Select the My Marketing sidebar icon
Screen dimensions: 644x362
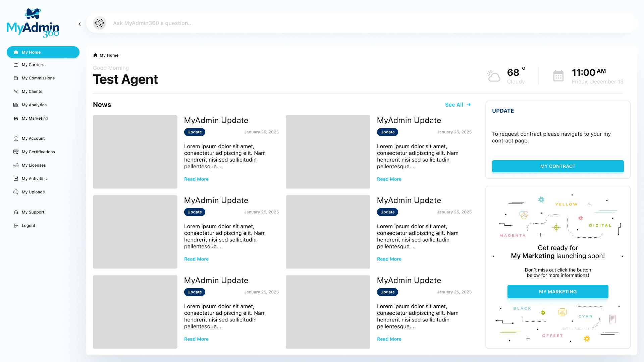coord(16,118)
